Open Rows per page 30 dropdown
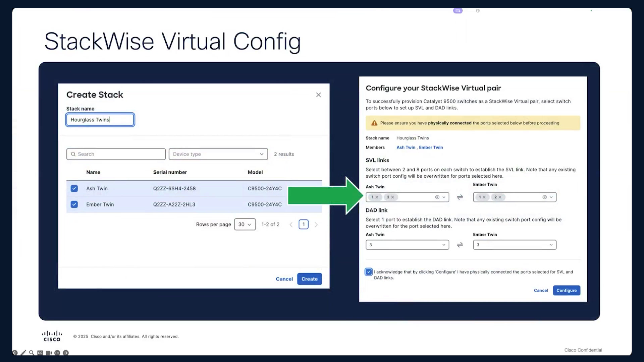This screenshot has height=362, width=644. [245, 225]
